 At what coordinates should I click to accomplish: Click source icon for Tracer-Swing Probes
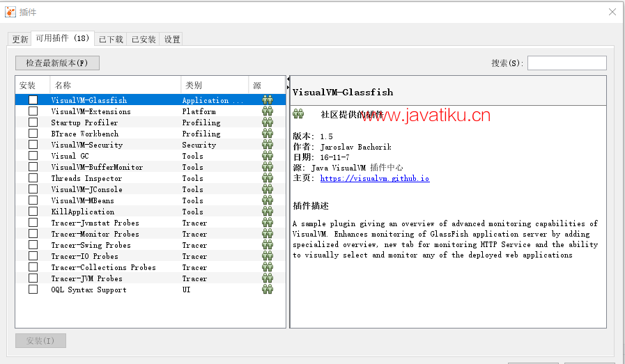point(268,245)
